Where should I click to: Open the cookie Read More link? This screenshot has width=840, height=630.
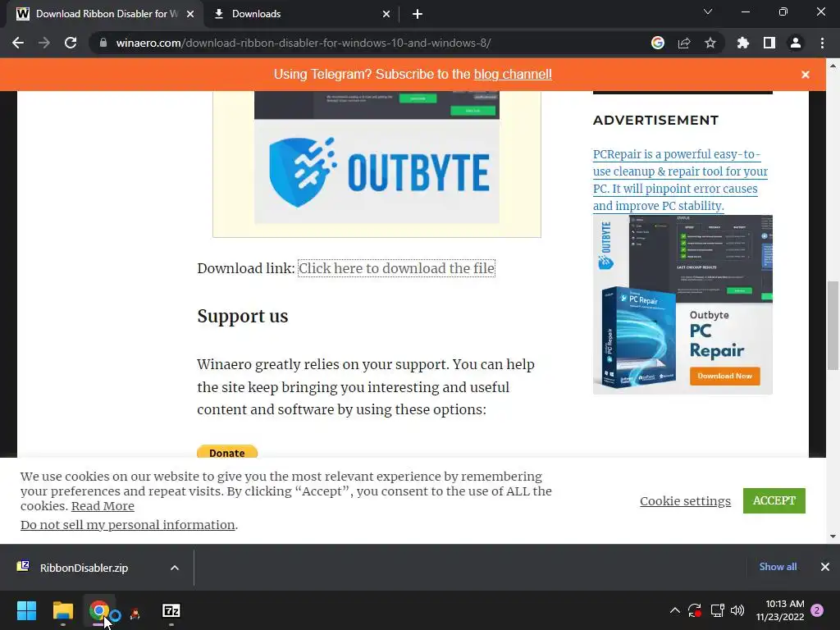tap(103, 506)
